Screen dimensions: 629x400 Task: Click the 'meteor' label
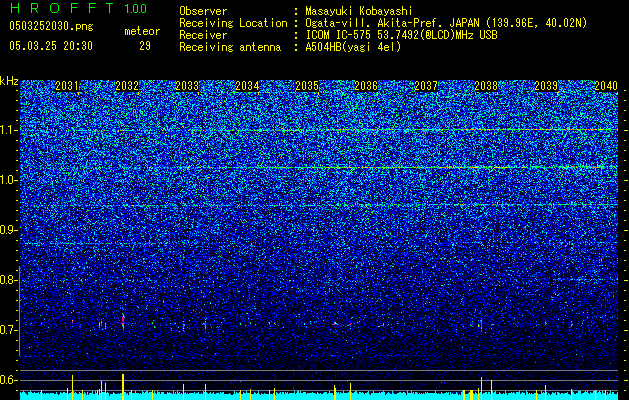pos(142,32)
